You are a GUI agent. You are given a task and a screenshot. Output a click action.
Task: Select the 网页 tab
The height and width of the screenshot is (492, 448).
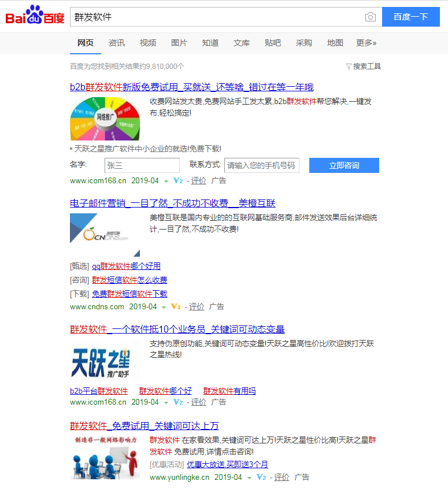86,43
